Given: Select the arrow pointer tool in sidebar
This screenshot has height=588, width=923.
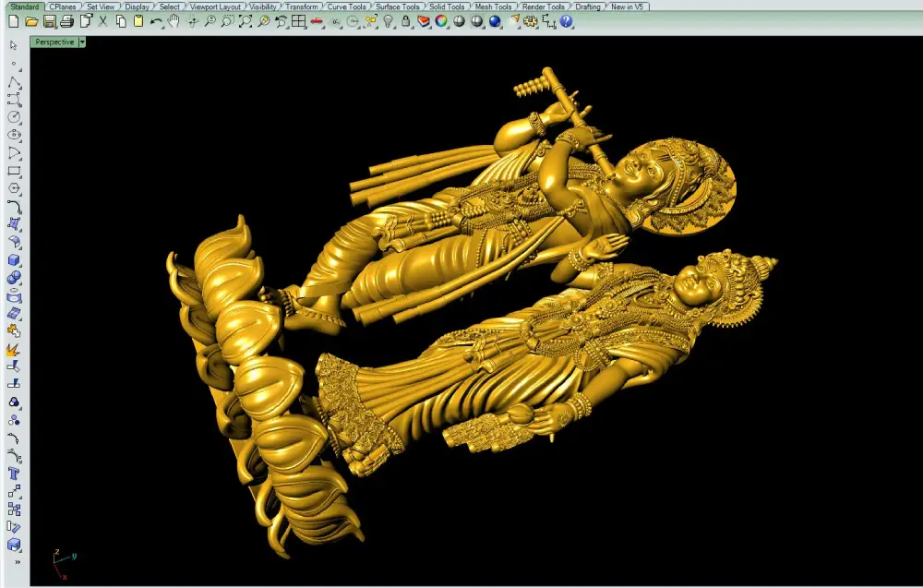Looking at the screenshot, I should coord(14,45).
